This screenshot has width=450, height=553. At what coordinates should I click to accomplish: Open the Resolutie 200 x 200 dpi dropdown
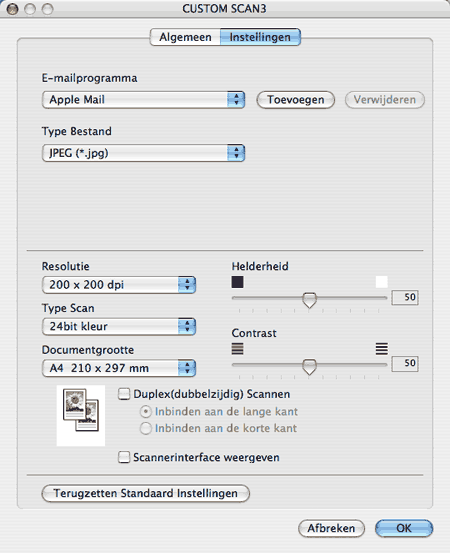(119, 285)
